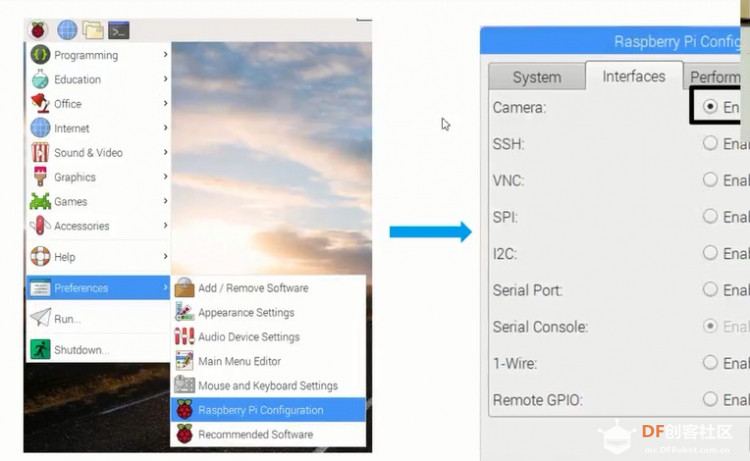The image size is (750, 461).
Task: Click the Office lamp icon
Action: click(40, 103)
